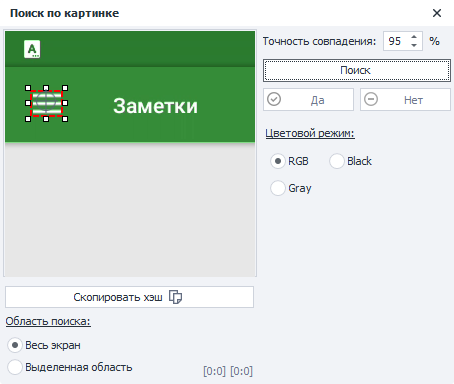This screenshot has height=384, width=454.
Task: Copy hash via Скопировать хэш button
Action: click(x=129, y=297)
